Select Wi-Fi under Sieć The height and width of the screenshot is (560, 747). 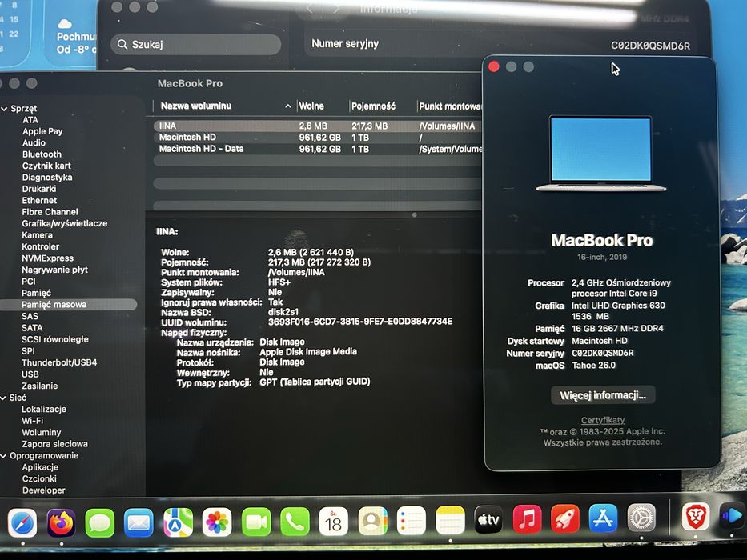pos(32,421)
